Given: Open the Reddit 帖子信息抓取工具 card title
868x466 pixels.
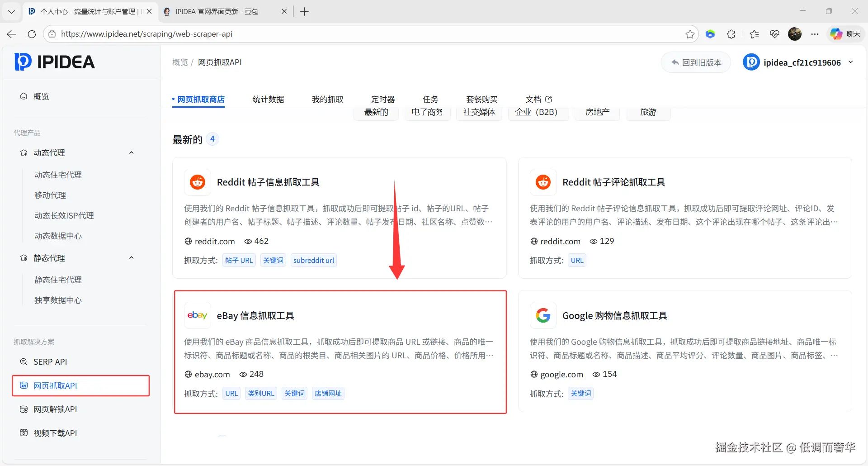Looking at the screenshot, I should coord(268,182).
